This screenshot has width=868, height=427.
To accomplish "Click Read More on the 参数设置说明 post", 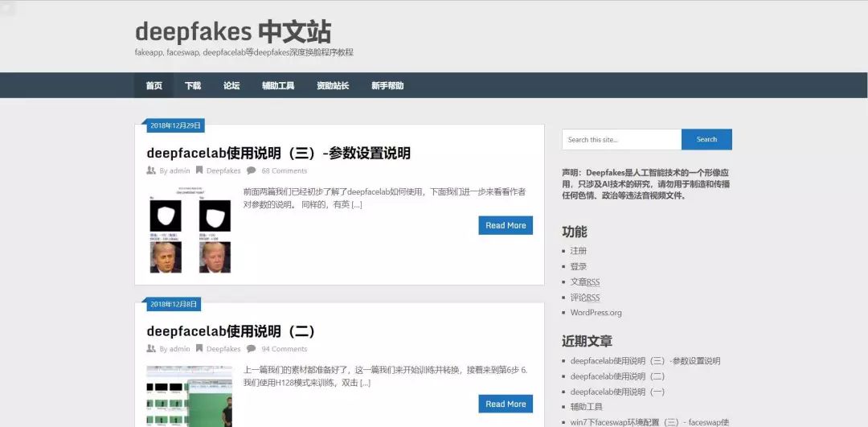I will click(506, 225).
